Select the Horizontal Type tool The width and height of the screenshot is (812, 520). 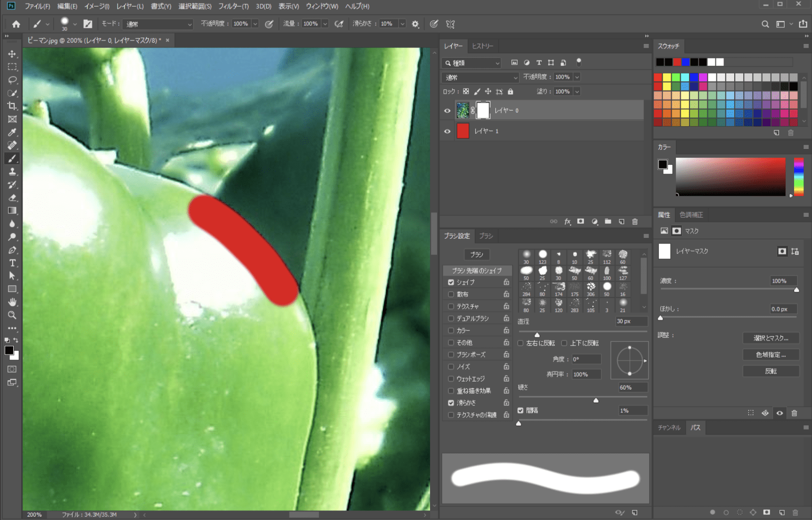pos(12,263)
